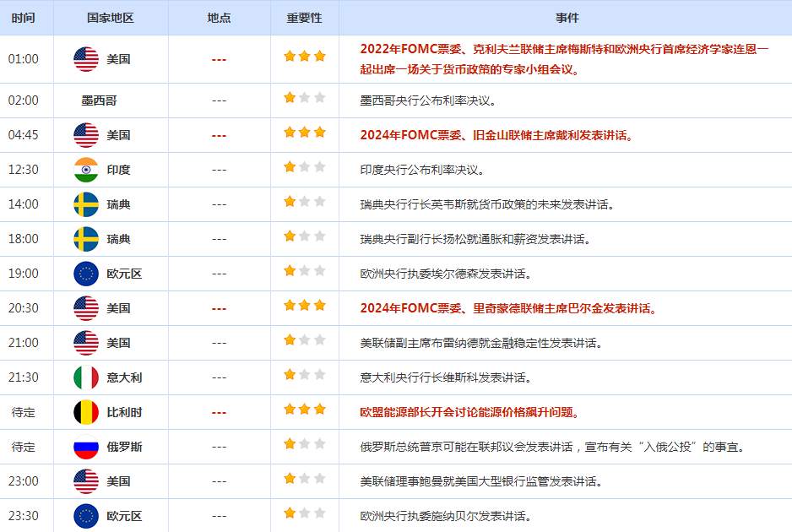This screenshot has height=532, width=792.
Task: Select the 瑞典央行副行长扬松 event text
Action: (475, 239)
